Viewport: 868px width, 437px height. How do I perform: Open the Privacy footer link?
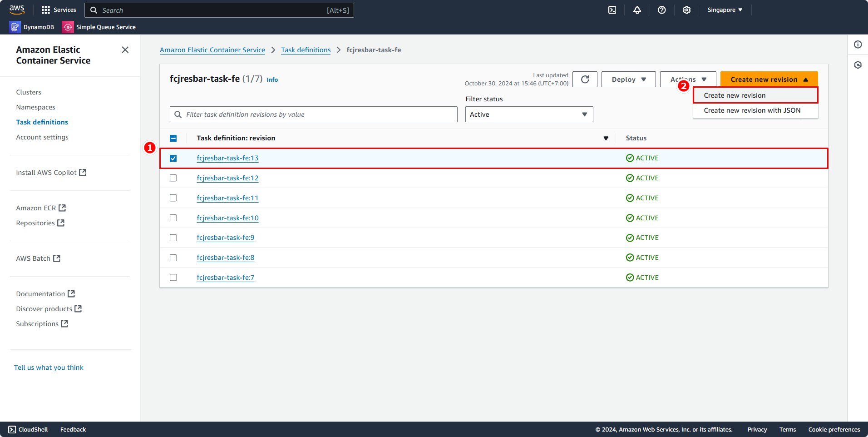(x=757, y=430)
